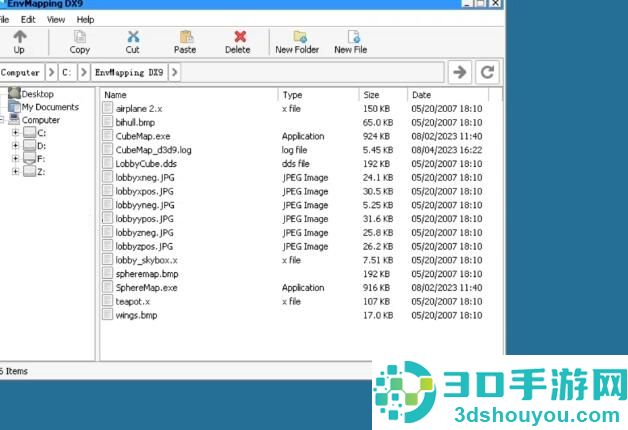The width and height of the screenshot is (628, 430).
Task: Click the C: breadcrumb segment
Action: tap(67, 72)
